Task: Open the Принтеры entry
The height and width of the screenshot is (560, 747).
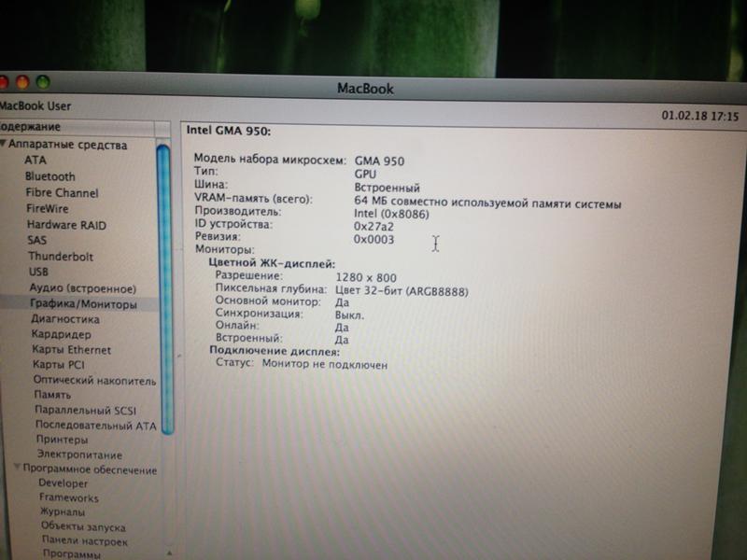Action: [x=62, y=440]
